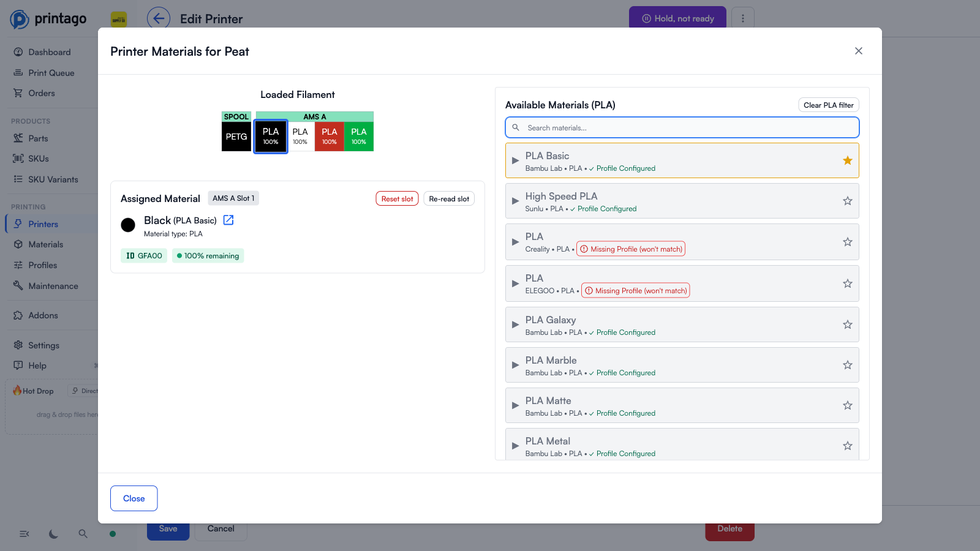Click Missing Profile badge on Creality PLA
The image size is (980, 551).
(631, 249)
